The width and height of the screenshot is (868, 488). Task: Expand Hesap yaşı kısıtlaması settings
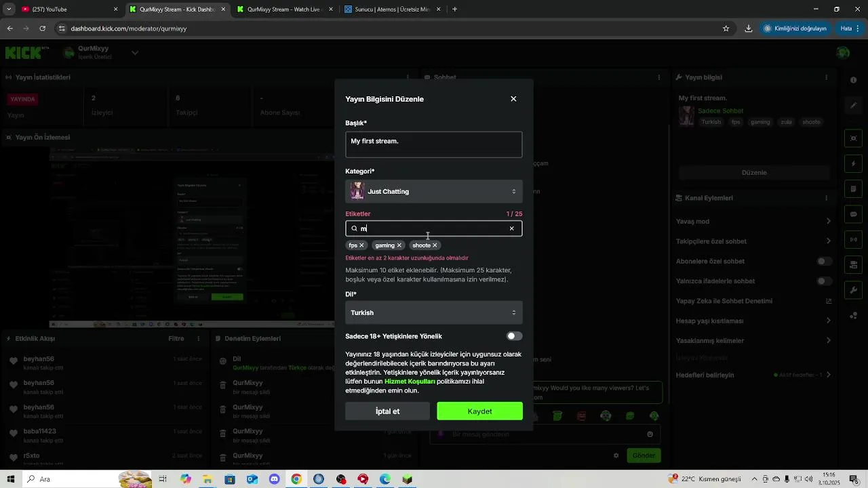point(828,321)
